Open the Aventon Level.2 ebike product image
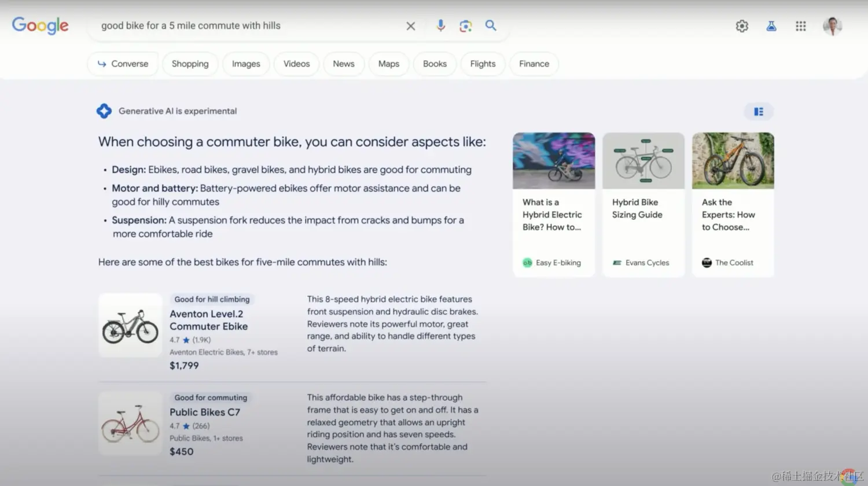Screen dimensions: 868x486 (130, 325)
